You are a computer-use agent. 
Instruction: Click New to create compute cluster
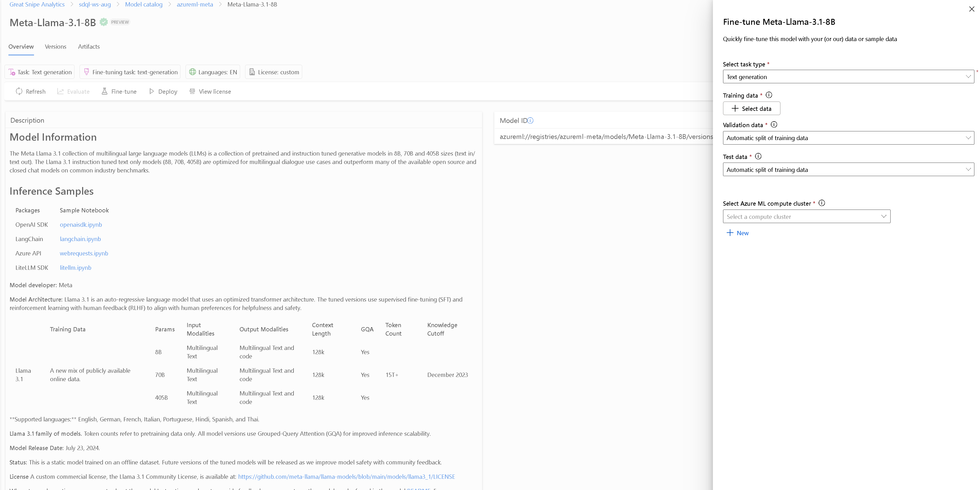738,233
